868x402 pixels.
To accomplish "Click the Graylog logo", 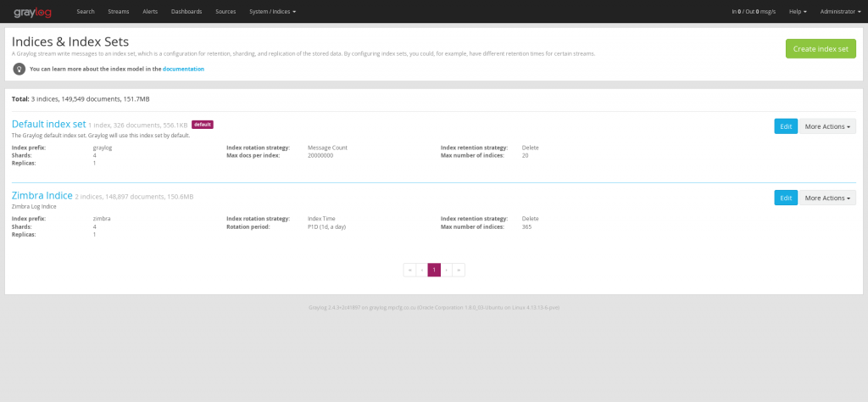I will [x=33, y=12].
